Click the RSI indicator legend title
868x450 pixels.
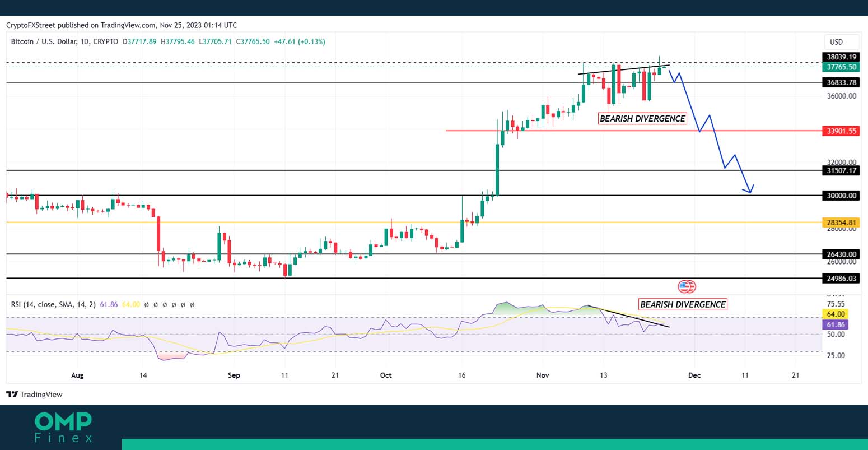(x=53, y=305)
